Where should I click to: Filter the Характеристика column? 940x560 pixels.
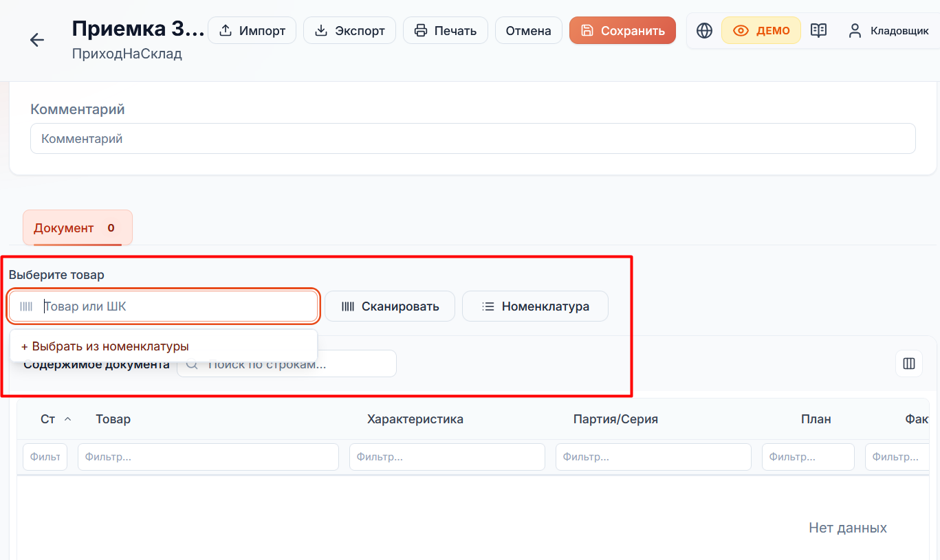pyautogui.click(x=447, y=456)
